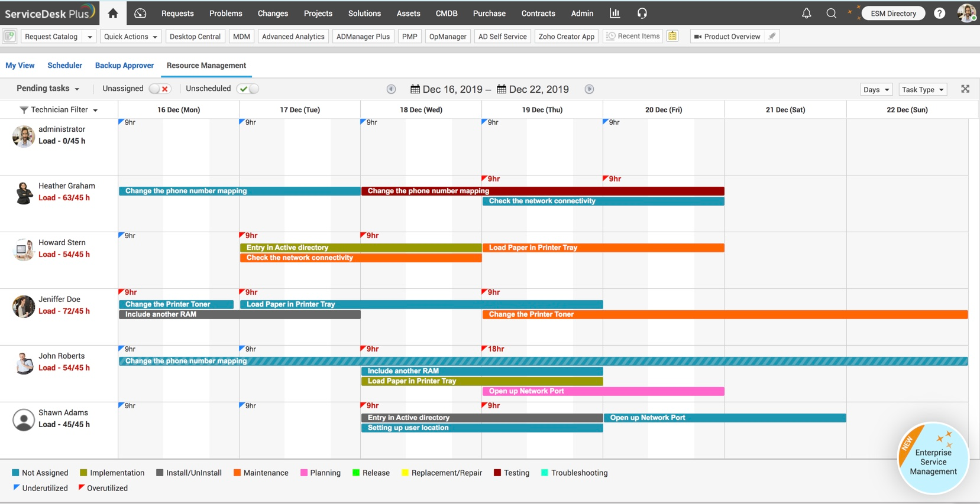This screenshot has height=504, width=980.
Task: Open the Requests menu
Action: point(177,13)
